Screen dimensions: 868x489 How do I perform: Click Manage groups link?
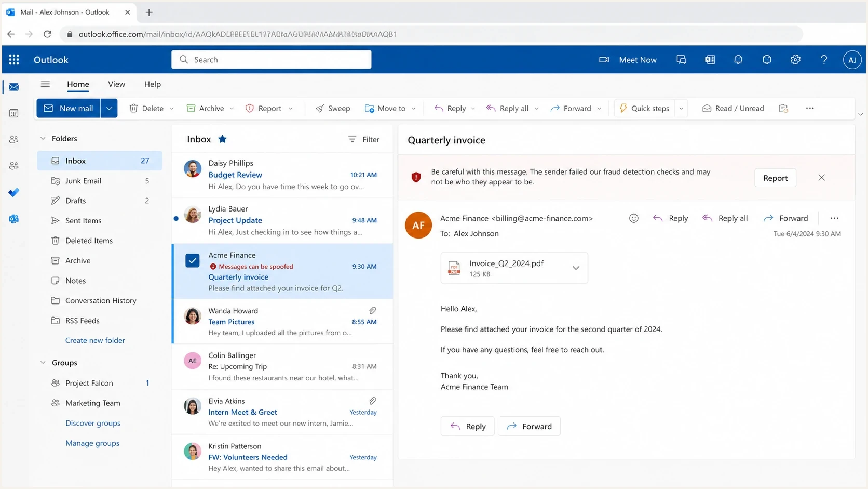[92, 443]
